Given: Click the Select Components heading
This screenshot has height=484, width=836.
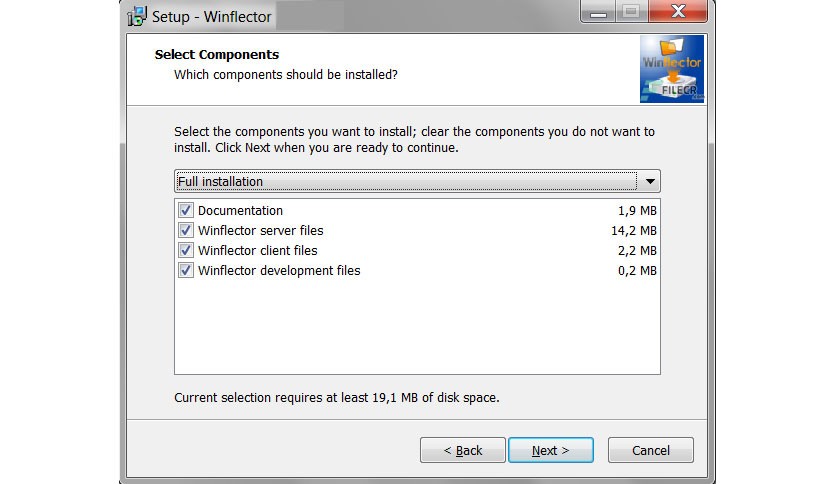Looking at the screenshot, I should [x=216, y=54].
